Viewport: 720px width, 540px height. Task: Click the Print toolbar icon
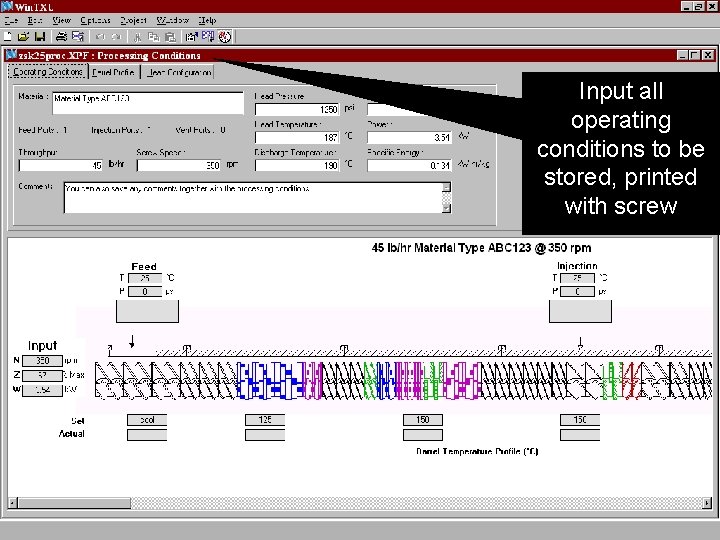pyautogui.click(x=61, y=37)
